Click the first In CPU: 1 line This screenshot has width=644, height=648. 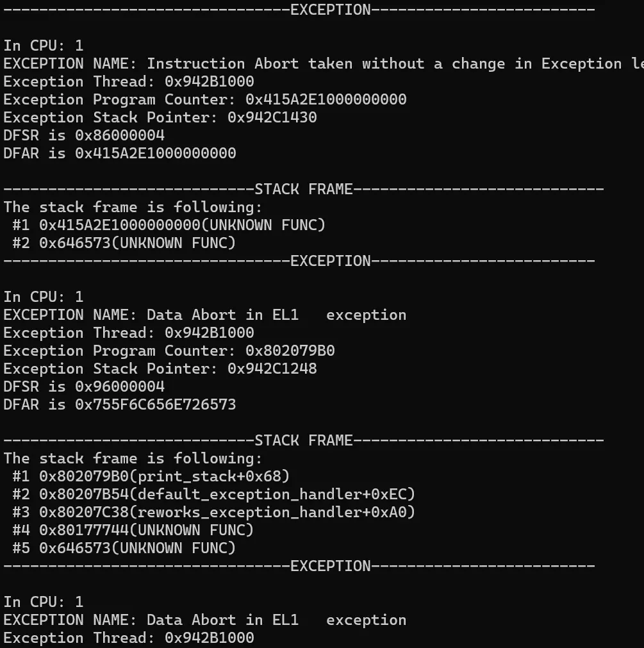click(44, 46)
